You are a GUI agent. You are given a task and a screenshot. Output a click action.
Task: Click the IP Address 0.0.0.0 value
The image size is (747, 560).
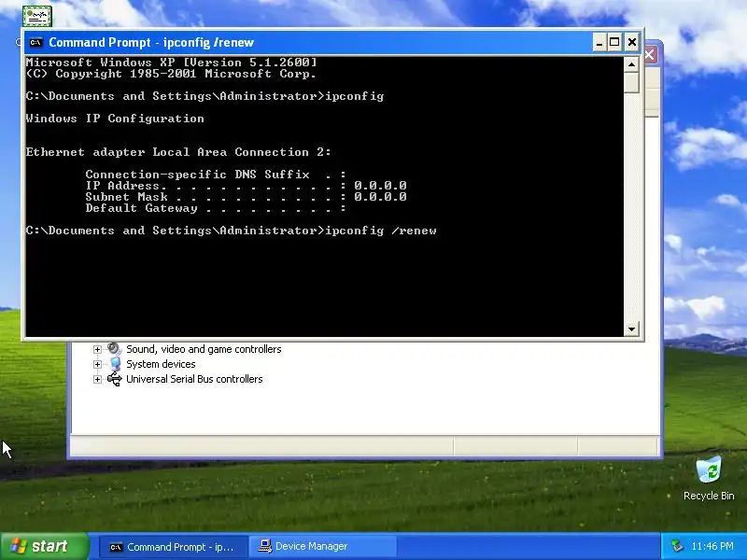click(380, 185)
